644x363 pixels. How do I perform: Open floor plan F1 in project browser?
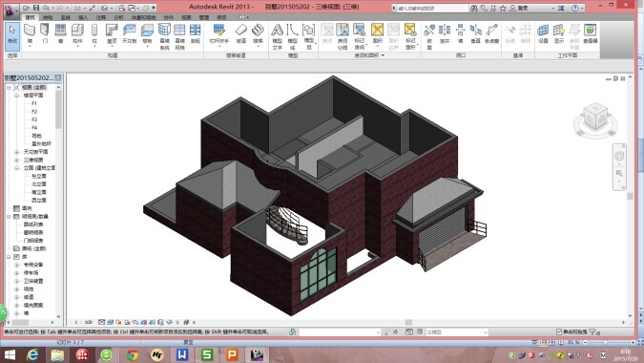coord(34,103)
